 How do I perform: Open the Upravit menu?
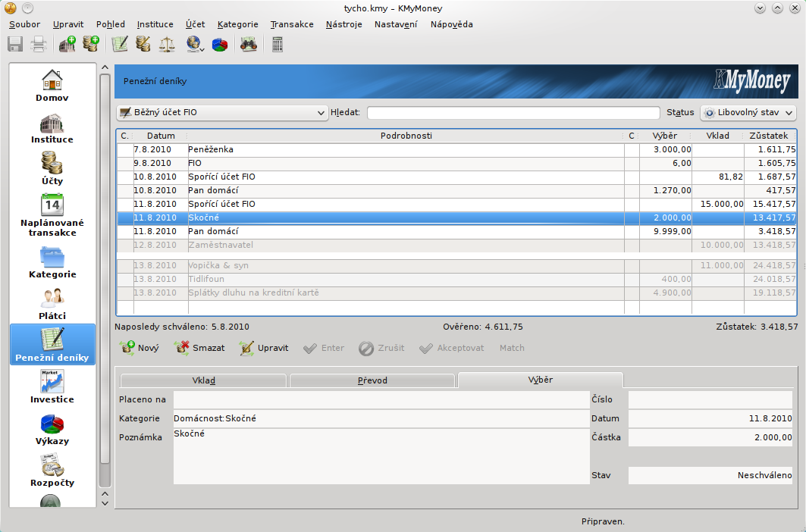point(68,24)
